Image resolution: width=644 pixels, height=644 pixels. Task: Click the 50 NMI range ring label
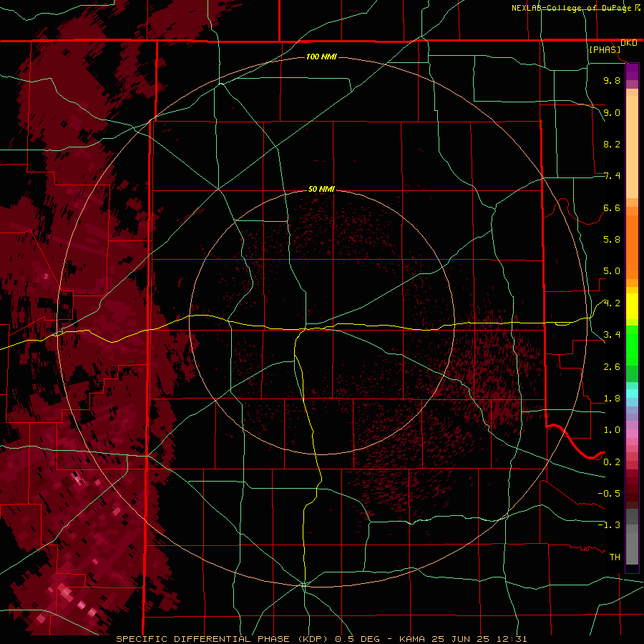(321, 189)
